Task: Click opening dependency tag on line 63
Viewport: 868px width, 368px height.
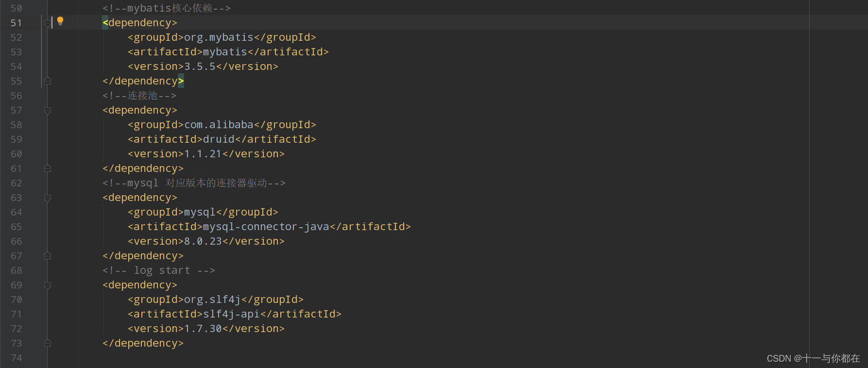Action: click(140, 198)
